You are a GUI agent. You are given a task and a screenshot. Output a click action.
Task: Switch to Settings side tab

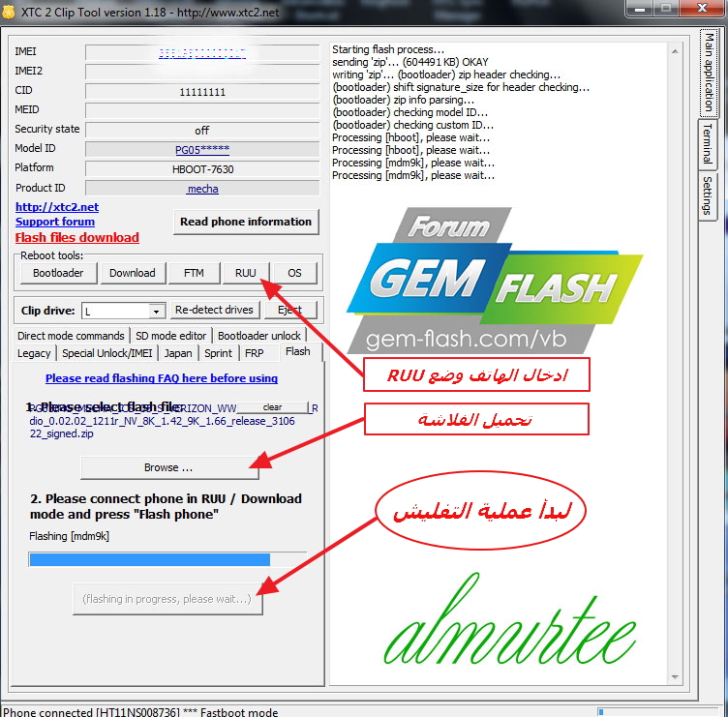(x=708, y=195)
